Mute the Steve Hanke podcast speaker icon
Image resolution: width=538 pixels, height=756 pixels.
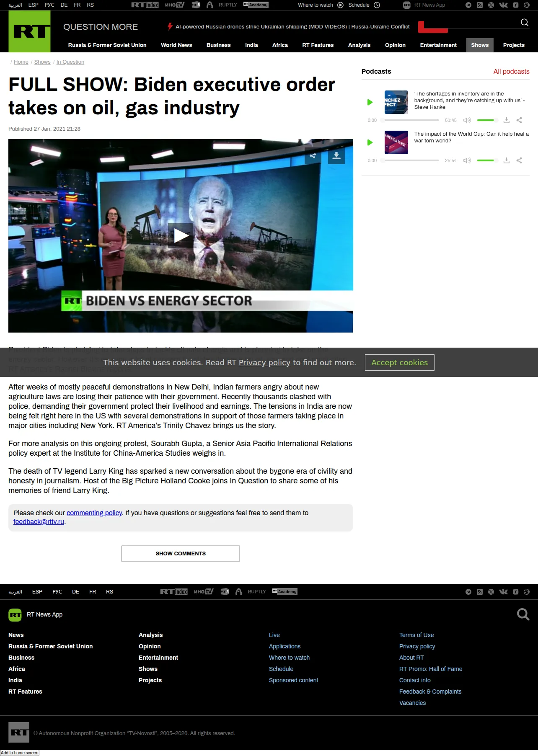pos(467,120)
